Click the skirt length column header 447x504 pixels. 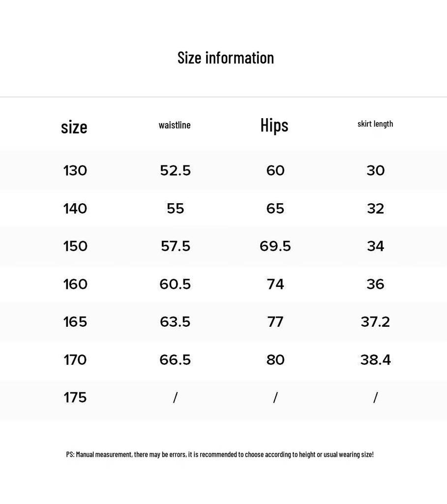tap(375, 124)
